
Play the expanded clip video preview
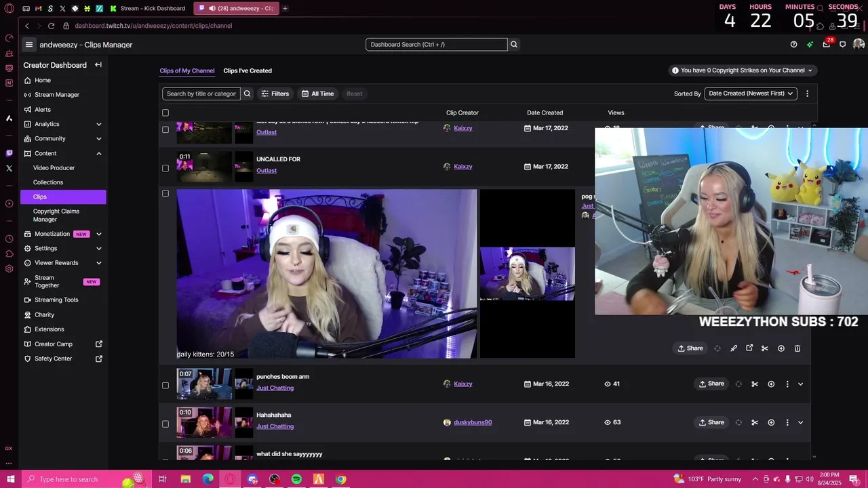pyautogui.click(x=327, y=274)
